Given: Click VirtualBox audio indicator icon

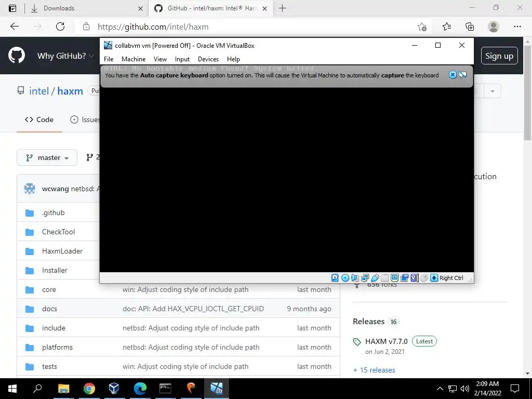Looking at the screenshot, I should click(x=355, y=278).
